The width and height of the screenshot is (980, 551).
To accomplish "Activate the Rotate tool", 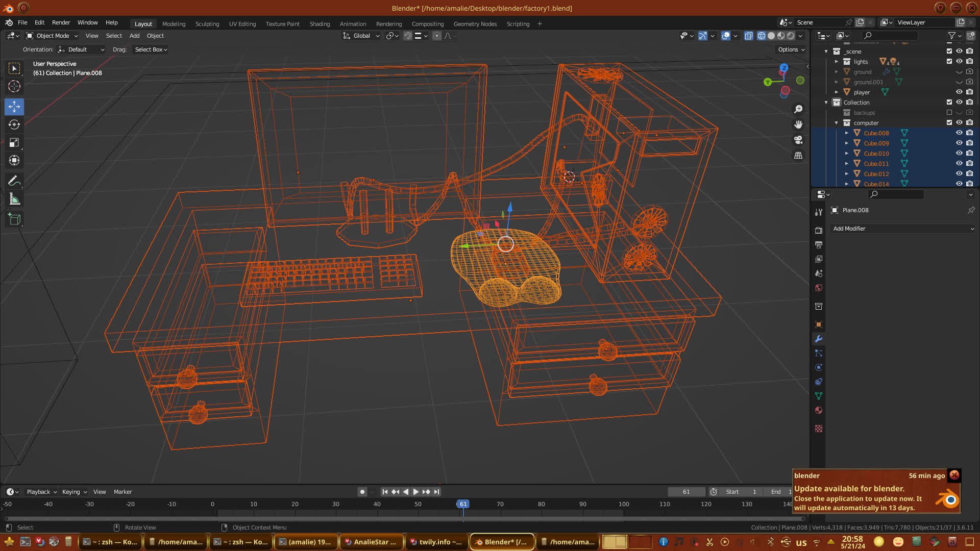I will (14, 124).
